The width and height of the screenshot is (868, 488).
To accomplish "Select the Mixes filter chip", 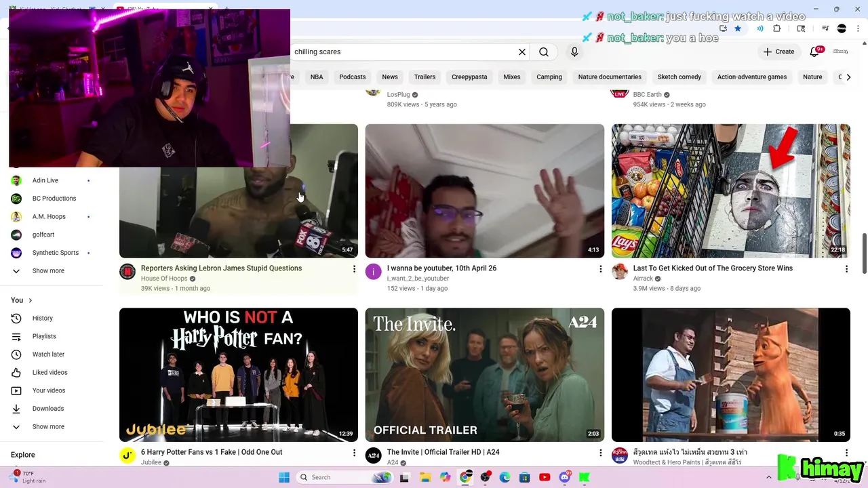I will [x=512, y=77].
